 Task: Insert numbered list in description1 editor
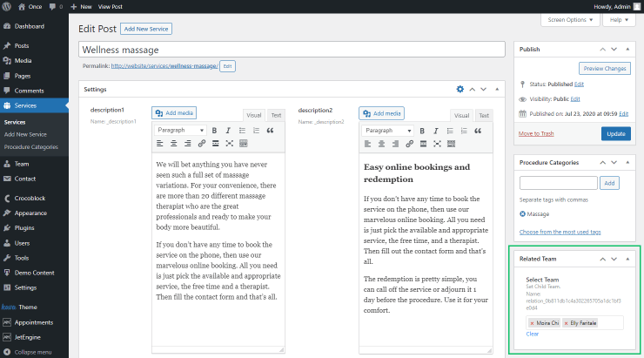coord(256,131)
